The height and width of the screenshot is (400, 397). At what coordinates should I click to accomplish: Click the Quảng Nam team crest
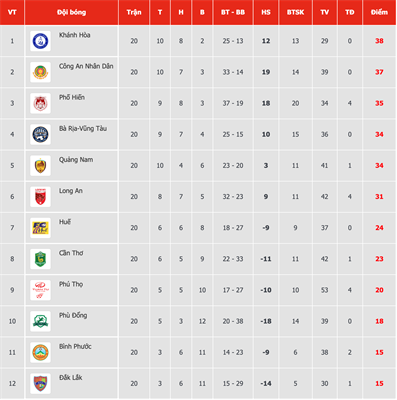[40, 166]
